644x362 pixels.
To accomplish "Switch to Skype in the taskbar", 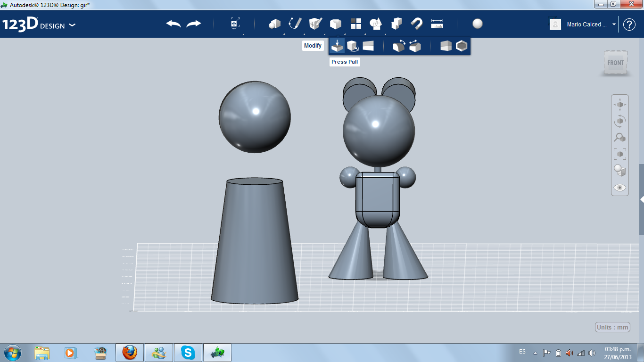I will [x=189, y=353].
